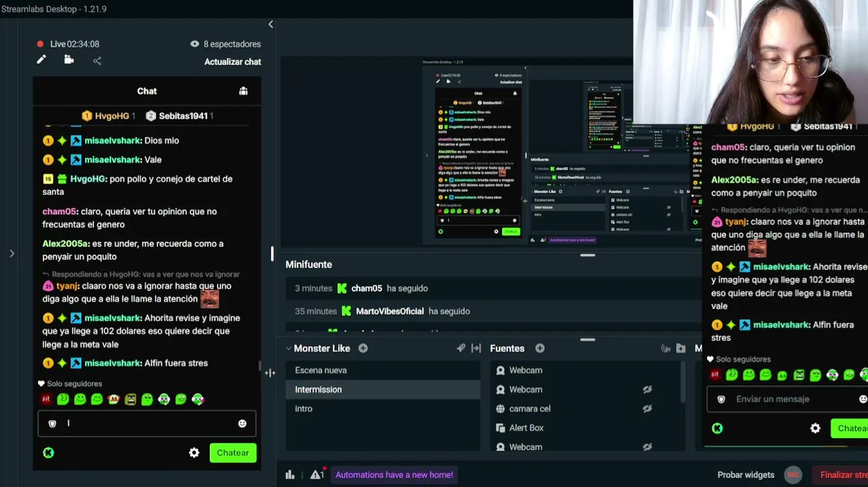The width and height of the screenshot is (868, 487).
Task: Open emoji picker in left chat input
Action: (242, 423)
